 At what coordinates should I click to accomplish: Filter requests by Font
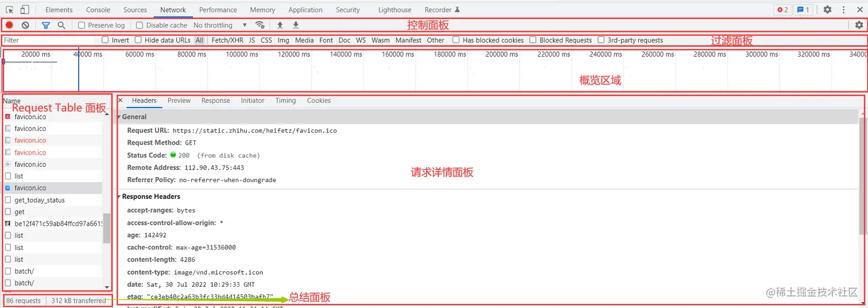click(x=326, y=40)
